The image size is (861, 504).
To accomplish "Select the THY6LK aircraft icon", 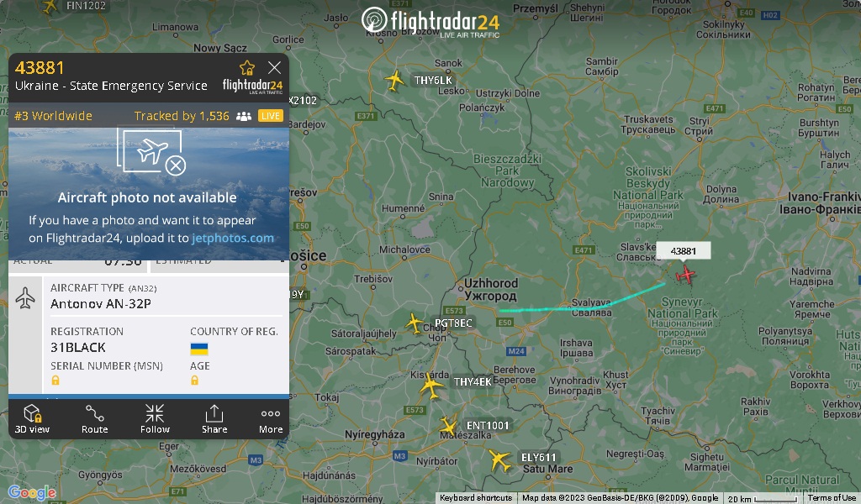I will (394, 80).
